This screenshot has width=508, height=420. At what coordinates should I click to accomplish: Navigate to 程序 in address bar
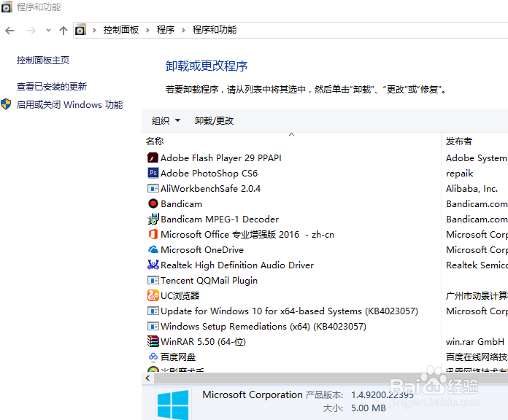tap(166, 30)
